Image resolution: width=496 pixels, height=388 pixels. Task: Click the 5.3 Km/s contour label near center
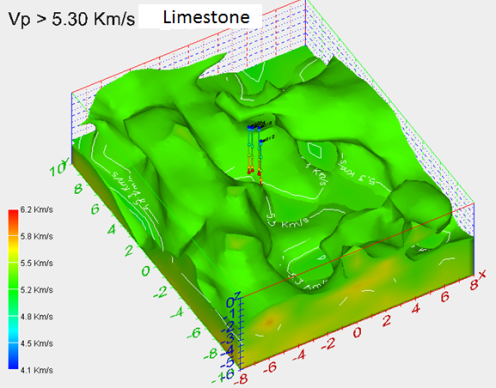pos(288,223)
